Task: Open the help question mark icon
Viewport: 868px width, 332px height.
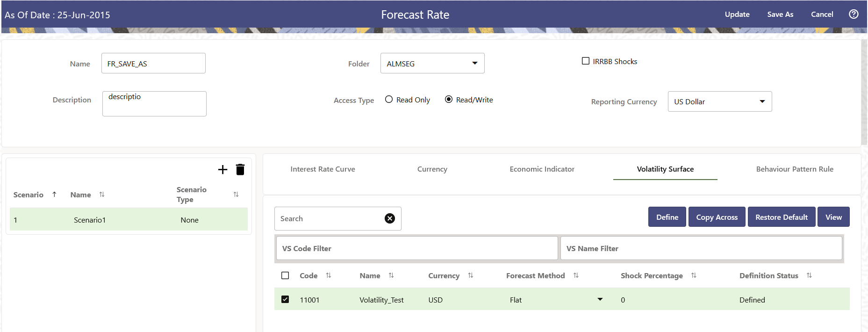Action: 854,14
